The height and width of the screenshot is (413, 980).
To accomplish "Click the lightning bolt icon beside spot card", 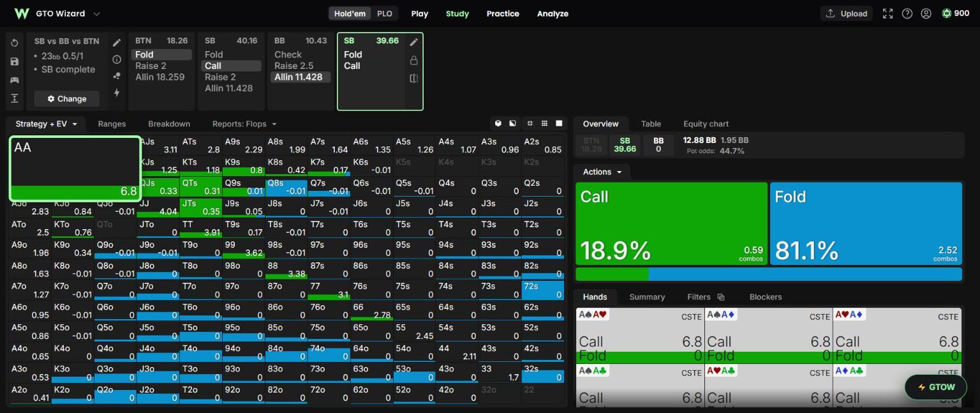I will 117,93.
